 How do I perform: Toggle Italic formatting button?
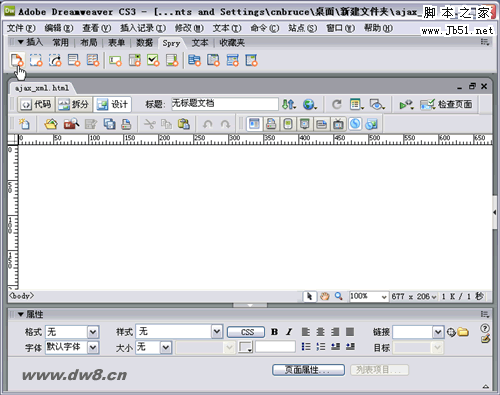pos(289,332)
